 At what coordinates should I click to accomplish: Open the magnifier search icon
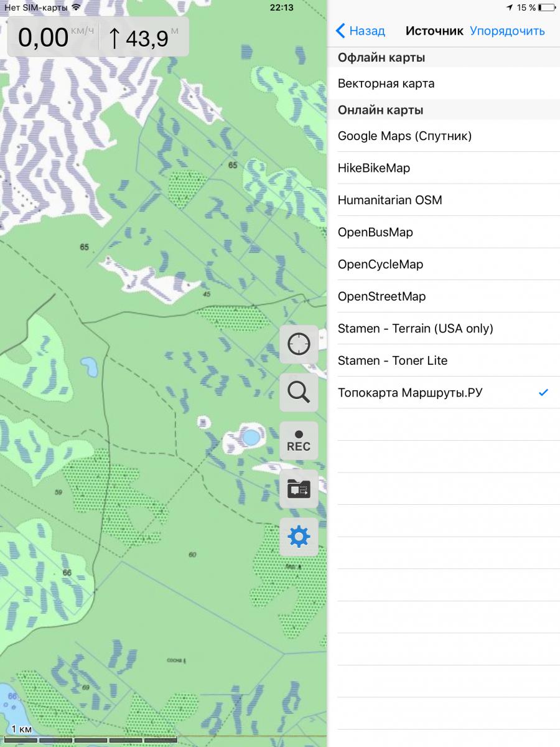coord(299,392)
